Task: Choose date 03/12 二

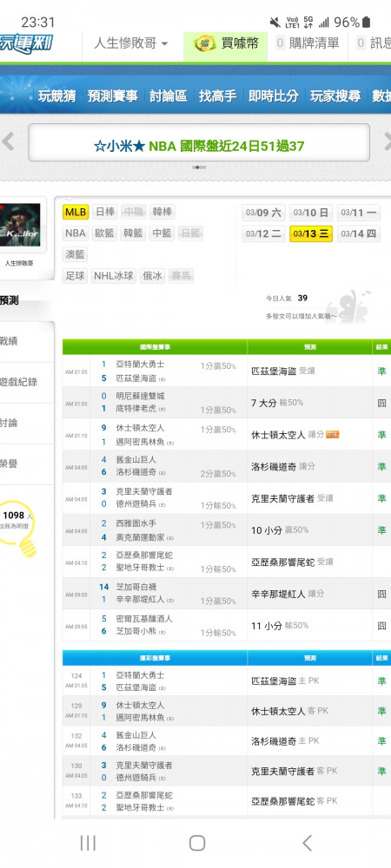Action: click(263, 233)
